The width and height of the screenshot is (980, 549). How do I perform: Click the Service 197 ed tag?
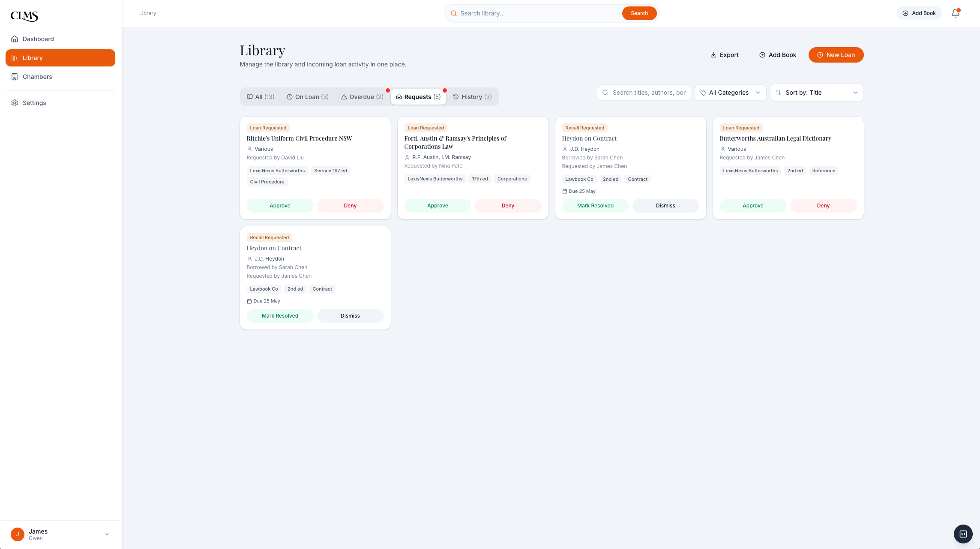coord(330,171)
